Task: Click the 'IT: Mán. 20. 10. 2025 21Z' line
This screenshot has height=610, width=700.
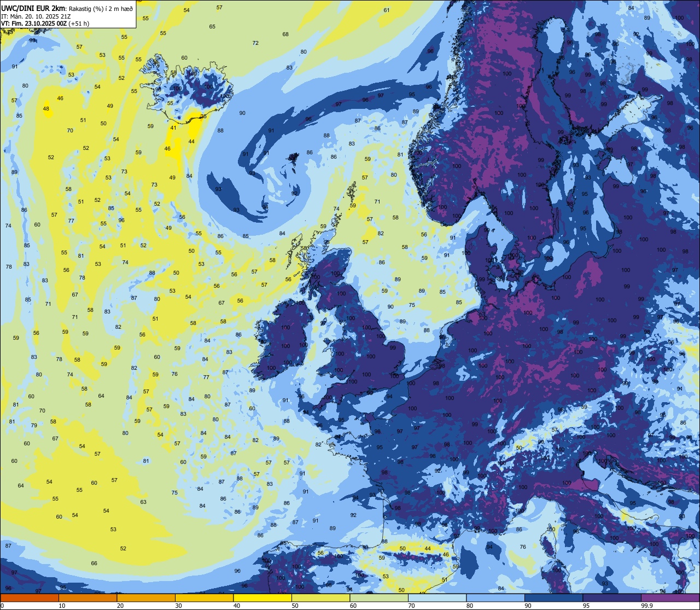Action: (x=36, y=16)
